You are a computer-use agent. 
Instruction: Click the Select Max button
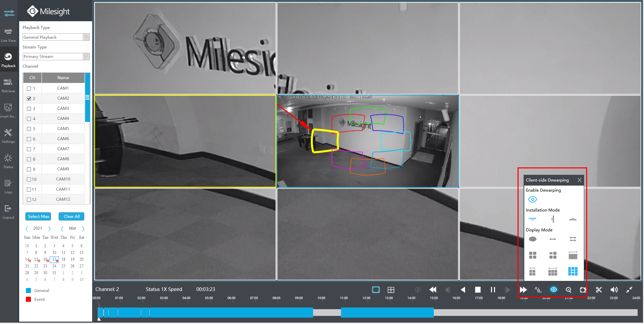coord(38,217)
